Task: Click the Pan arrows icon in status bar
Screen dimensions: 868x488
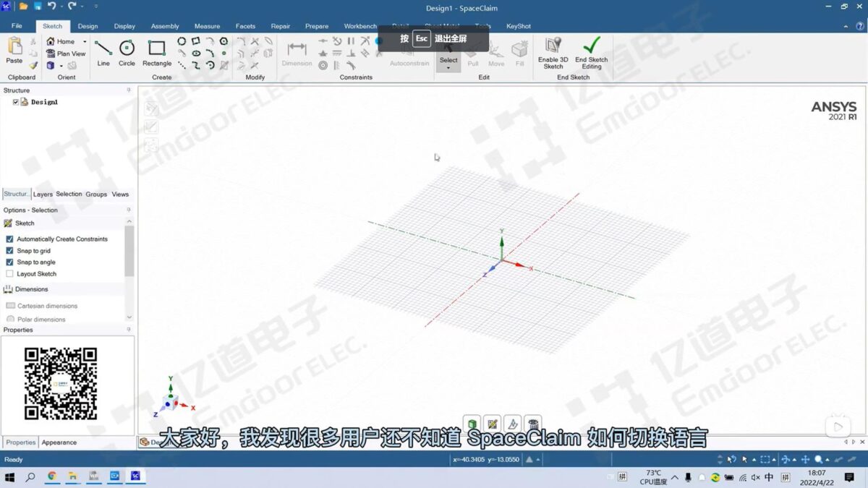Action: pyautogui.click(x=805, y=459)
